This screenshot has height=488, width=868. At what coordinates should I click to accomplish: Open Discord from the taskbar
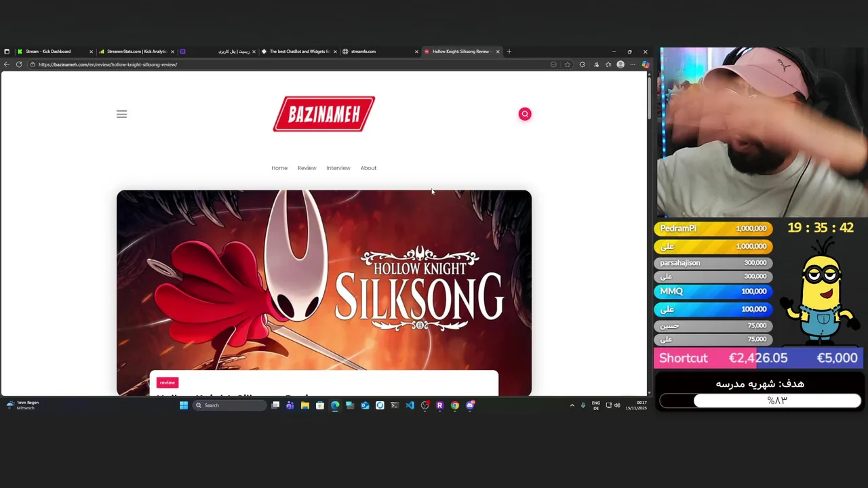pyautogui.click(x=470, y=405)
